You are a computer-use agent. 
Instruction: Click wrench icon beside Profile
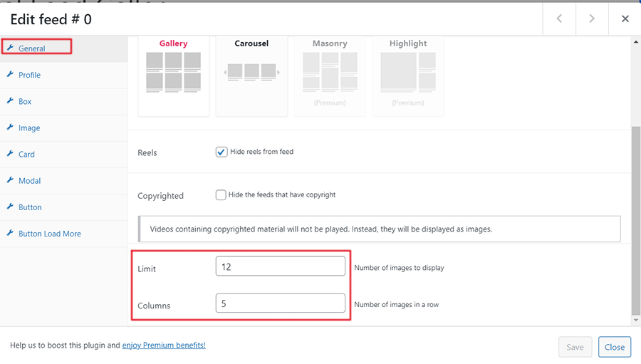click(x=11, y=75)
